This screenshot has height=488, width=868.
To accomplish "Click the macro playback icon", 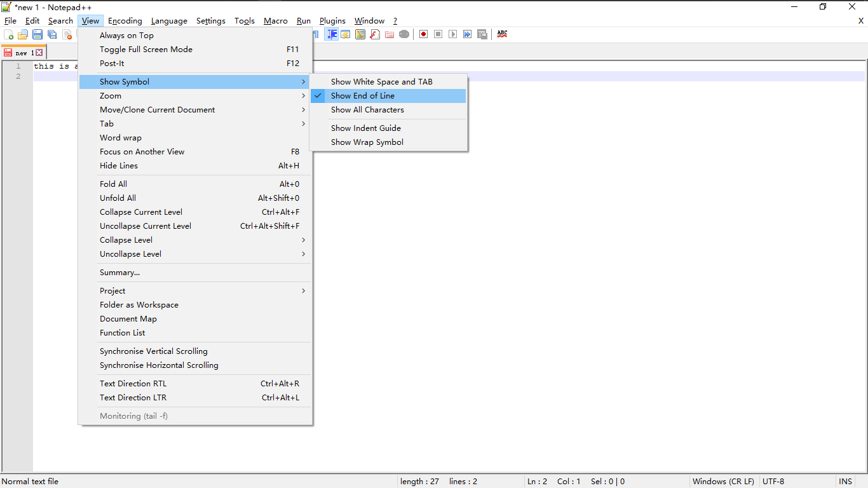I will (x=452, y=34).
